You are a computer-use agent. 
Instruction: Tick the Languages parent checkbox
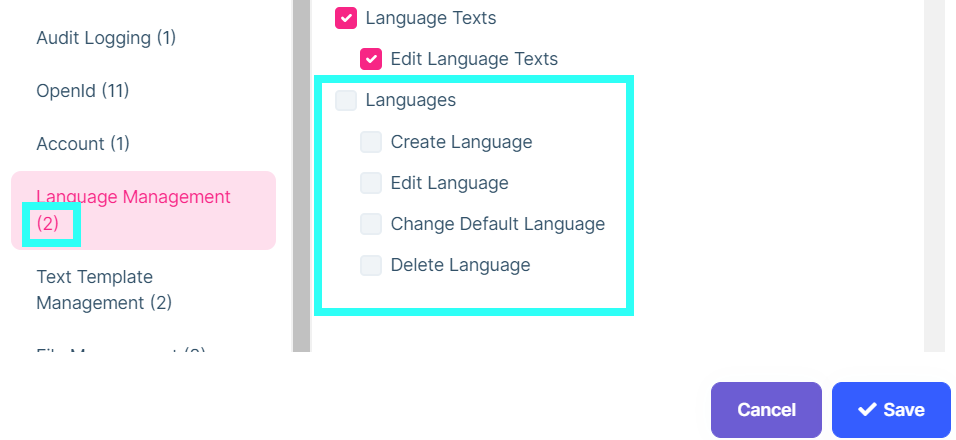[x=346, y=100]
